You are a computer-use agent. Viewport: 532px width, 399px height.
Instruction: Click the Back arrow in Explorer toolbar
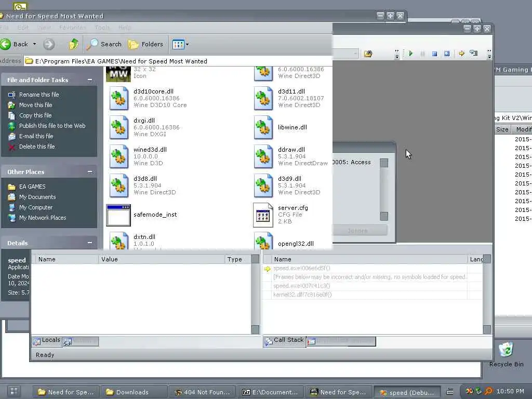[6, 44]
